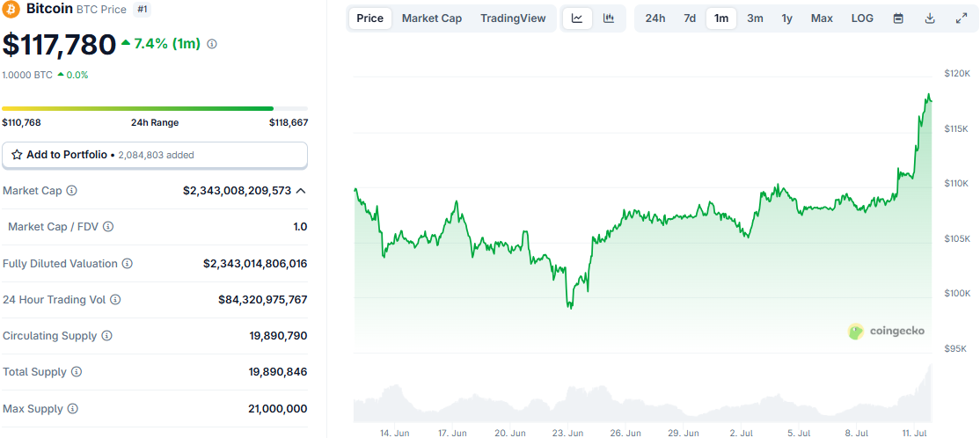Click the price line peak near $118K
This screenshot has height=438, width=980.
tap(929, 95)
